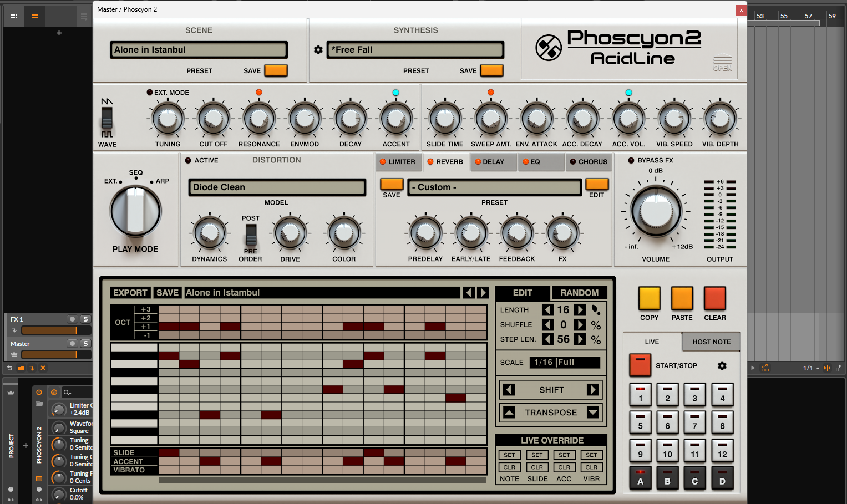This screenshot has width=847, height=504.
Task: Decrease STEP LEN. value
Action: pos(547,339)
